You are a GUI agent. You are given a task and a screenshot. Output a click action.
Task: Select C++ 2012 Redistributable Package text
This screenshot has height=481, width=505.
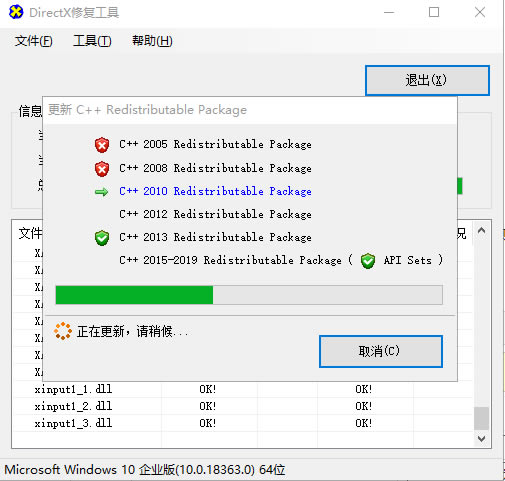pos(215,214)
